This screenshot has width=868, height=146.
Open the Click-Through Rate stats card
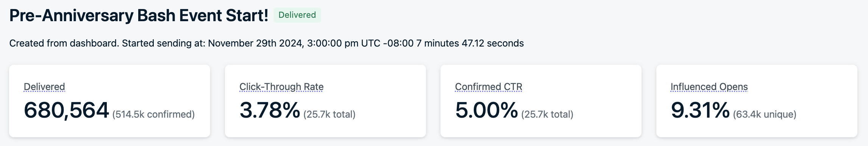pyautogui.click(x=325, y=101)
